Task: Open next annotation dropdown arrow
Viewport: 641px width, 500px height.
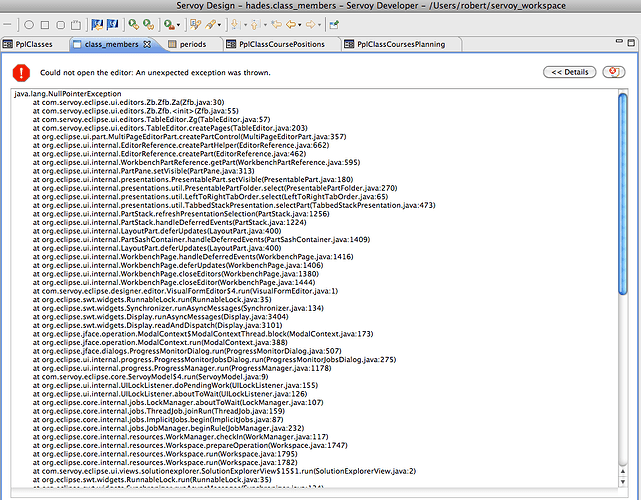Action: (245, 25)
